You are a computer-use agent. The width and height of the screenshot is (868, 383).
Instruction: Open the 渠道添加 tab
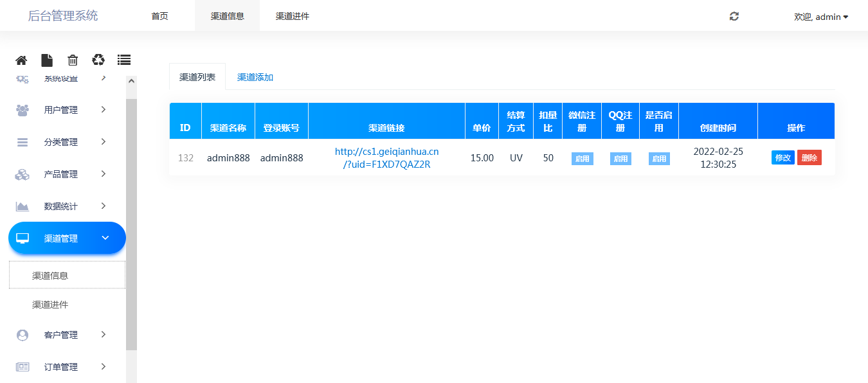[255, 76]
